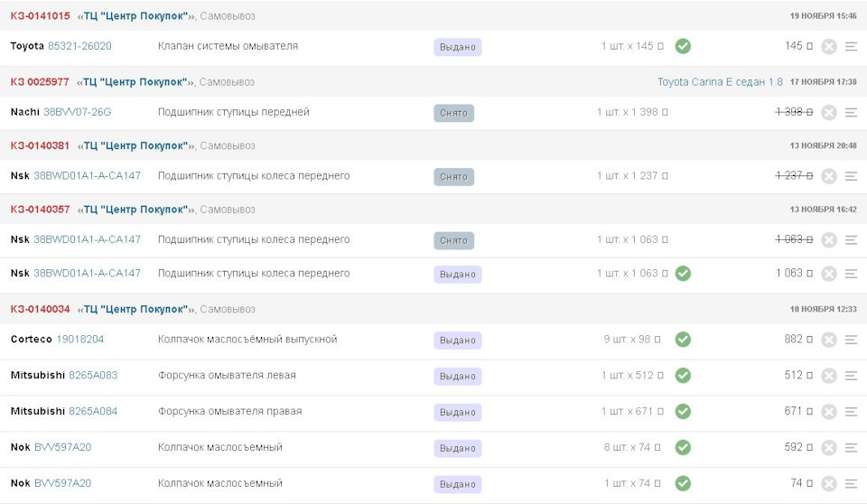Open order КЗ-0140034

click(41, 309)
